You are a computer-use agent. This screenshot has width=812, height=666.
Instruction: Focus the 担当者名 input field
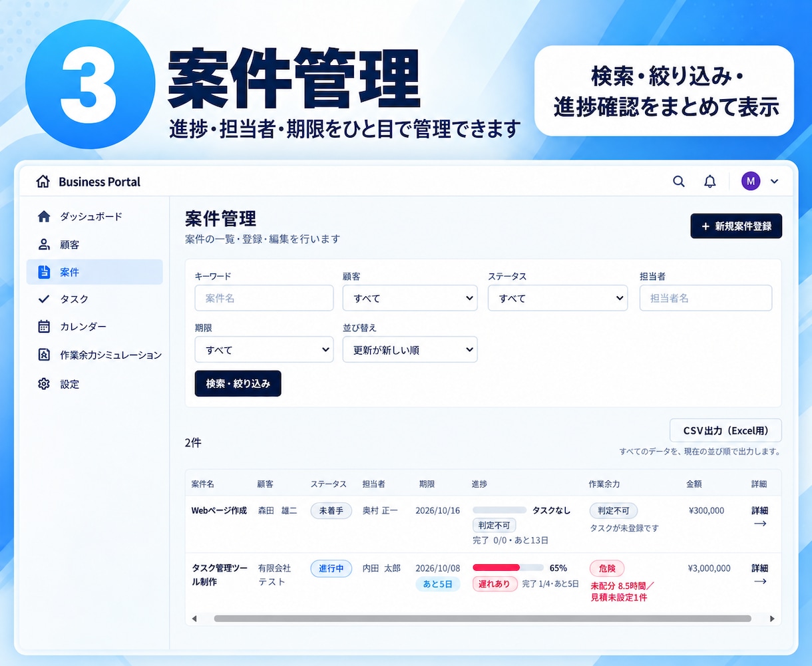pos(706,298)
